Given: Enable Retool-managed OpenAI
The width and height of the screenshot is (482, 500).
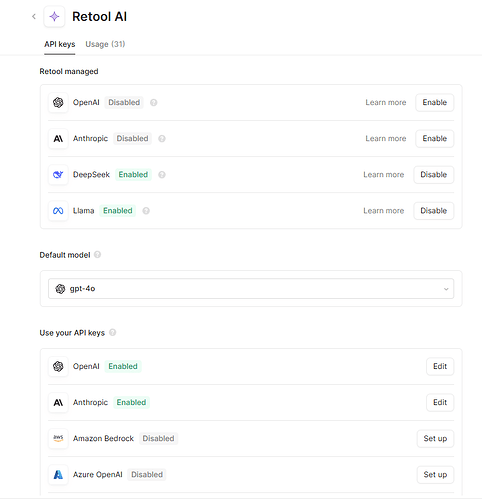Looking at the screenshot, I should pyautogui.click(x=434, y=102).
